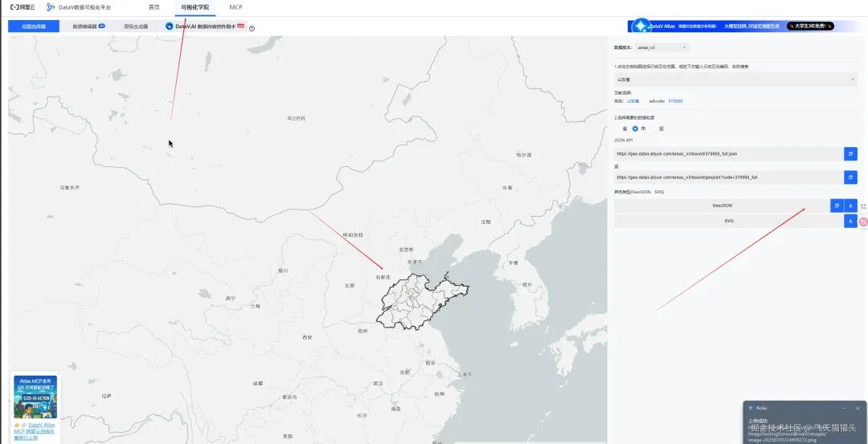868x444 pixels.
Task: Click the adcode 370000 link
Action: click(675, 101)
